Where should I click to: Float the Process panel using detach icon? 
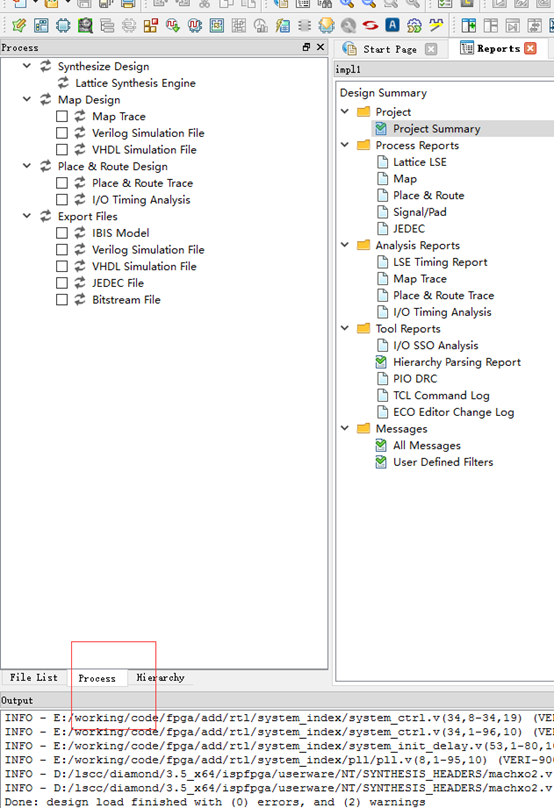click(x=306, y=47)
